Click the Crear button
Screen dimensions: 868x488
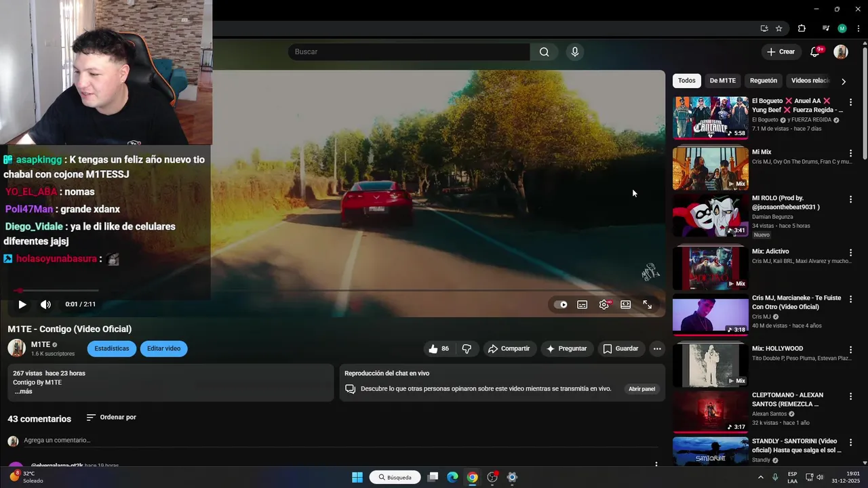click(781, 52)
